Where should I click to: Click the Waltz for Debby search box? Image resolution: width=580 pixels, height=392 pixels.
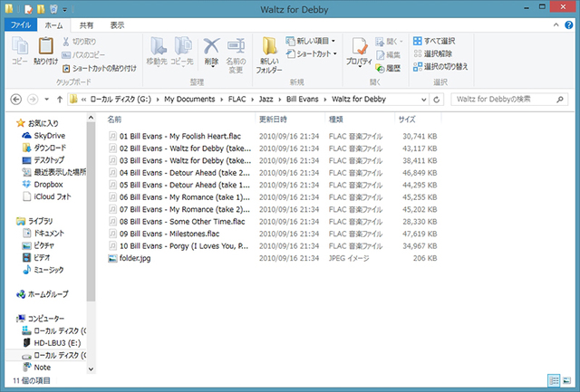tap(507, 98)
